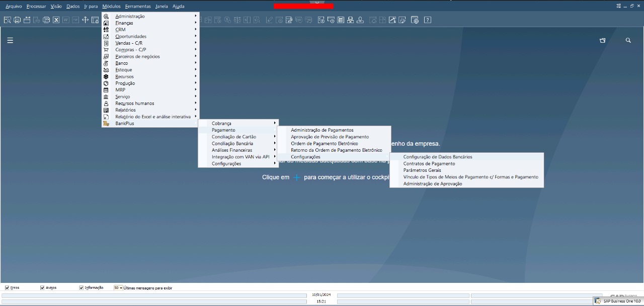Open the Dados menu

click(73, 7)
